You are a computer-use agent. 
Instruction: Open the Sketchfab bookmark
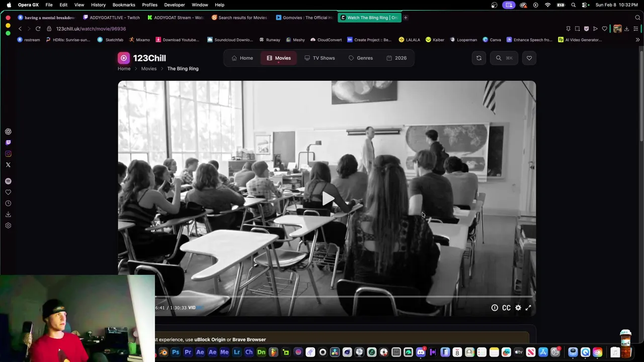point(110,40)
